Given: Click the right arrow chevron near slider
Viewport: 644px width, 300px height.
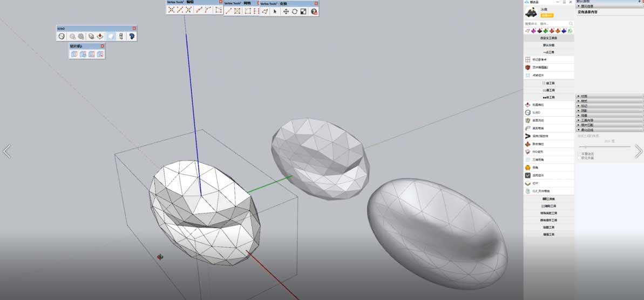Looking at the screenshot, I should pyautogui.click(x=638, y=151).
